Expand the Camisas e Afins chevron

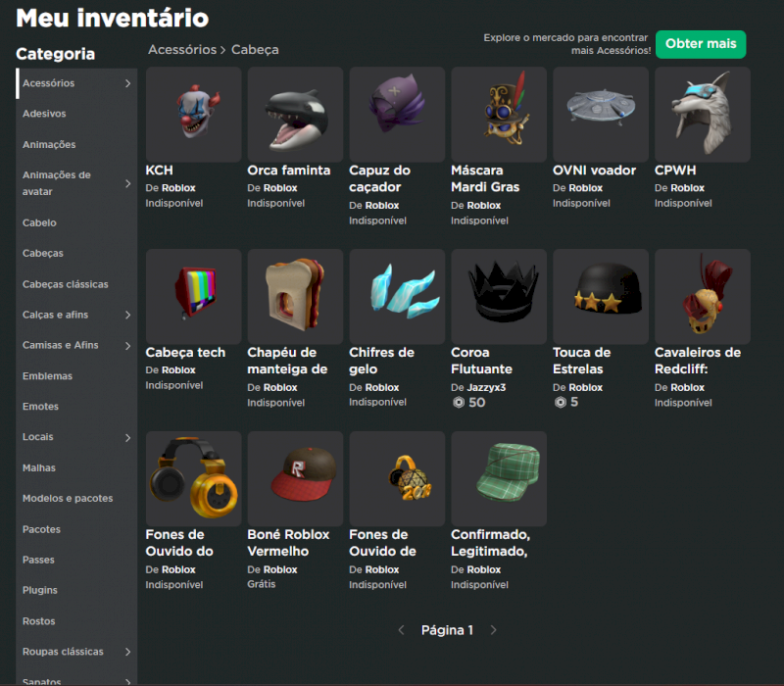click(128, 346)
